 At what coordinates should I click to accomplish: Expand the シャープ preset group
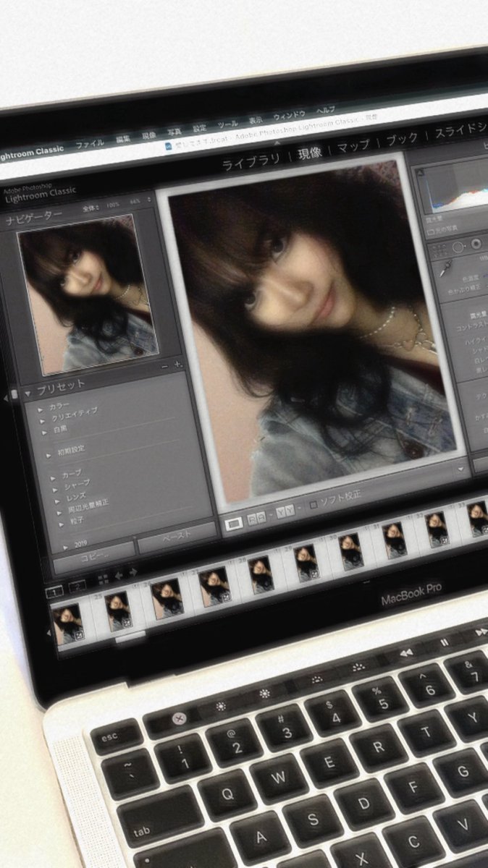tap(56, 490)
